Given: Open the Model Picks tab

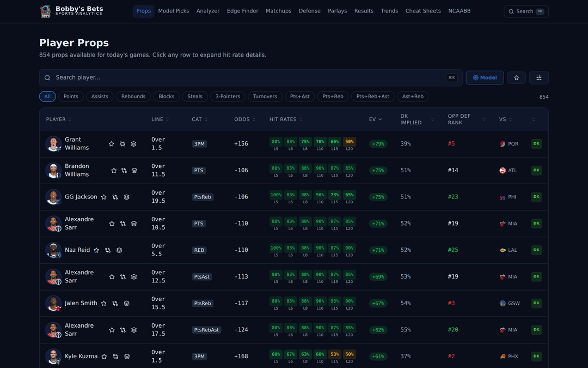Looking at the screenshot, I should pos(174,11).
